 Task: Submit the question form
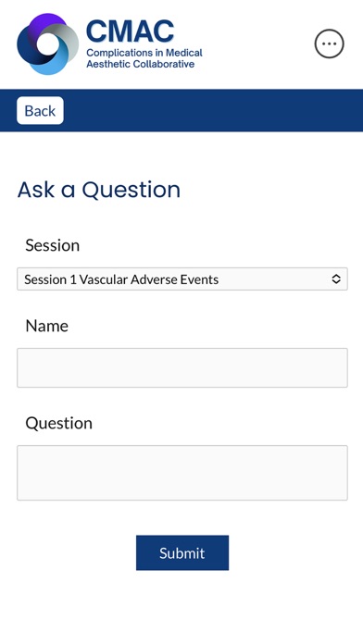click(182, 552)
